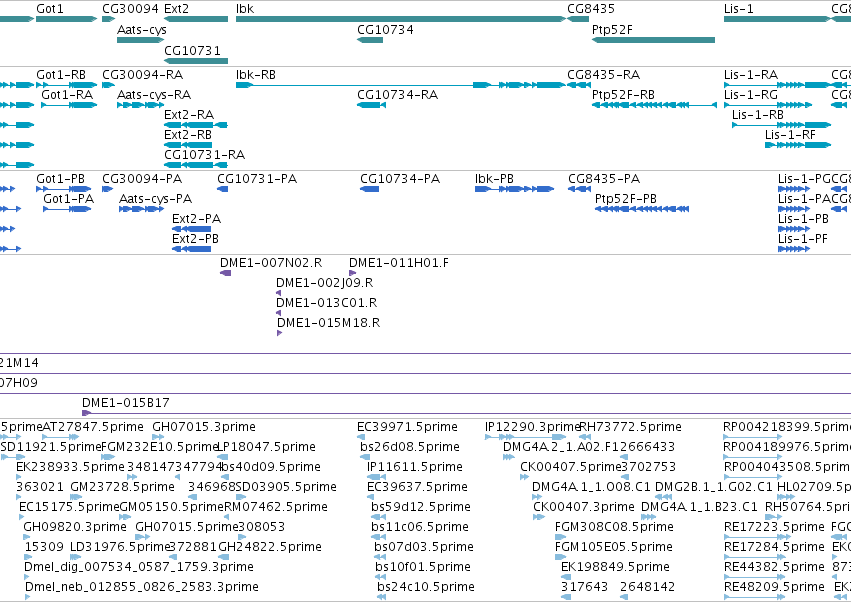Select transcript Ibk-RB

pyautogui.click(x=401, y=85)
